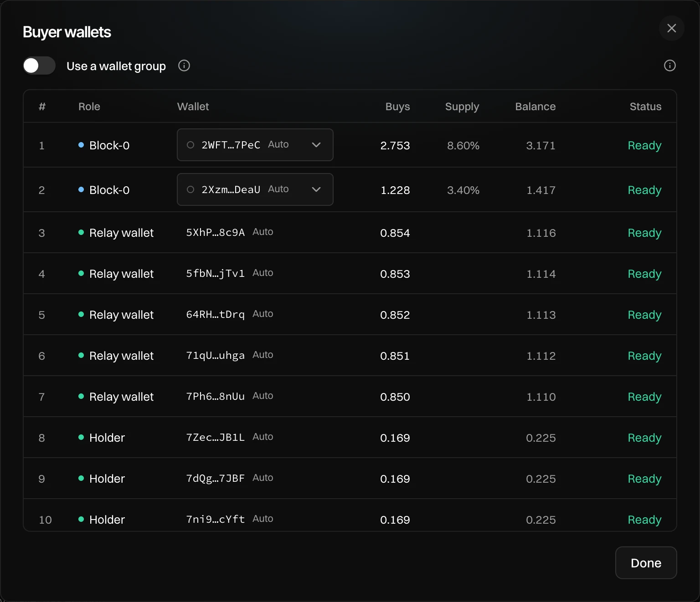Click the Status column header

tap(645, 107)
